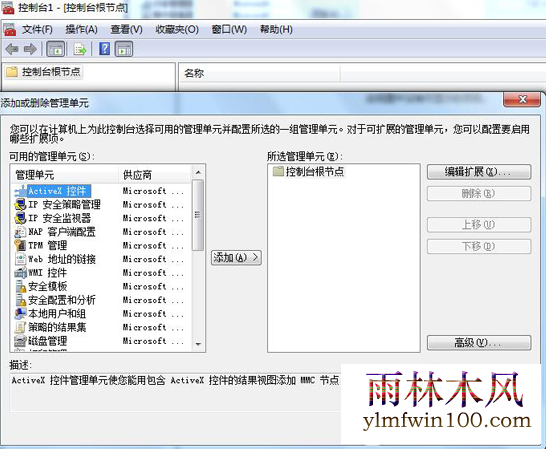This screenshot has width=546, height=449.
Task: Select the 磁盘管理 row text
Action: point(48,341)
